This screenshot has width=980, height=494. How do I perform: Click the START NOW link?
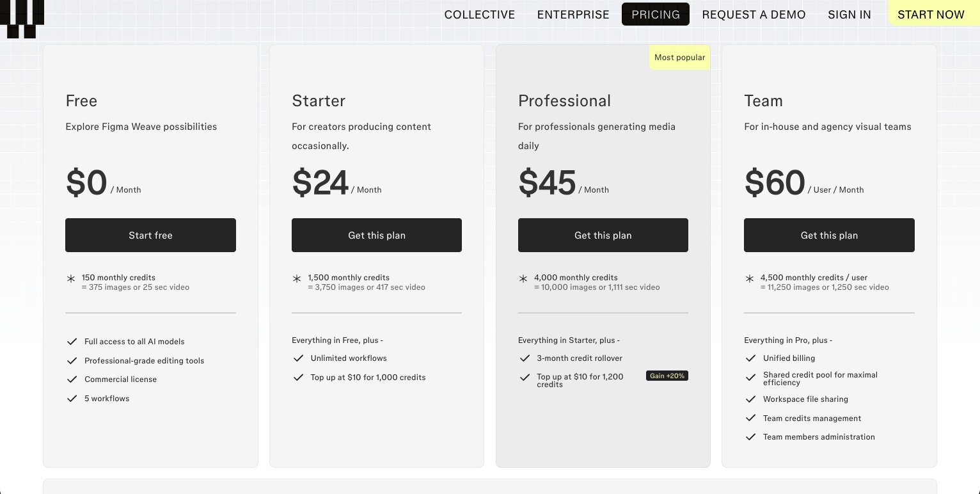pyautogui.click(x=931, y=14)
